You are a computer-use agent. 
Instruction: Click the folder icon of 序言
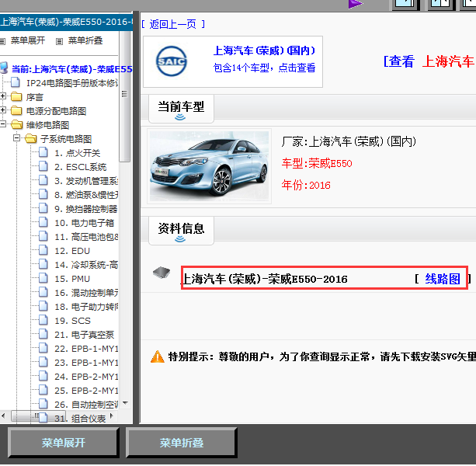[x=16, y=97]
